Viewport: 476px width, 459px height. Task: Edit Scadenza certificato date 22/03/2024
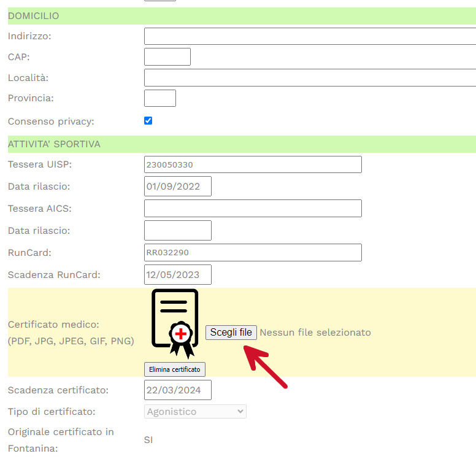[x=178, y=390]
